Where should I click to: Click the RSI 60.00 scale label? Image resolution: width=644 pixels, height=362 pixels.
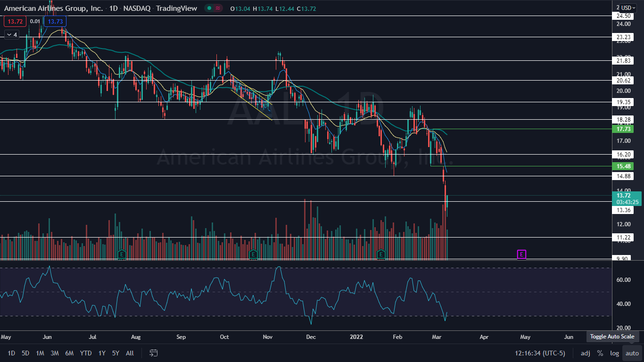(623, 280)
